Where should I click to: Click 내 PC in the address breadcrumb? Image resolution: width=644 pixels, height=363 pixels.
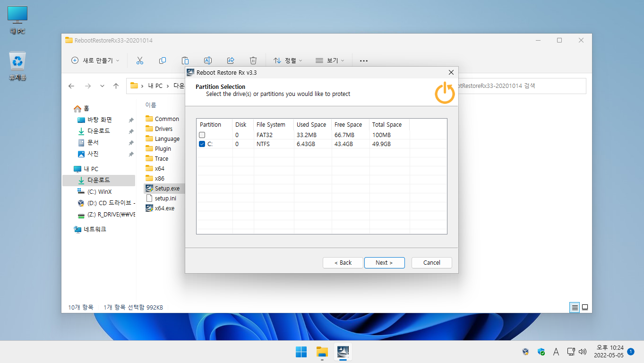pos(155,86)
